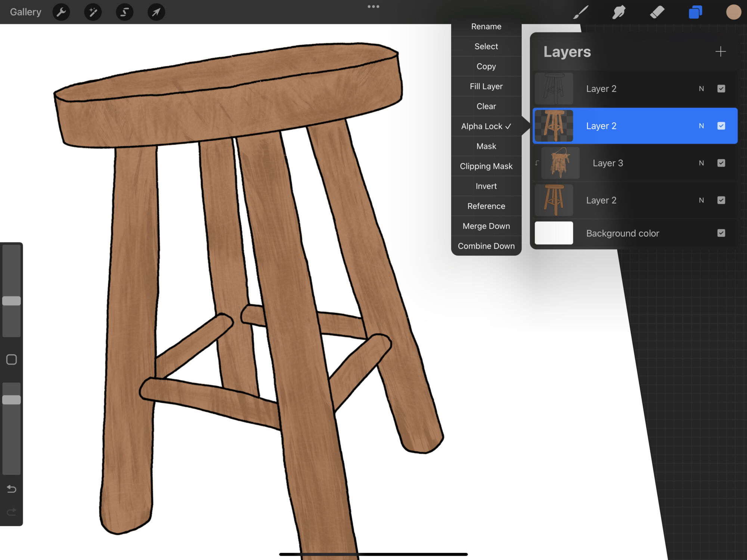Select the Smudge finger tool
The width and height of the screenshot is (747, 560).
(x=619, y=12)
